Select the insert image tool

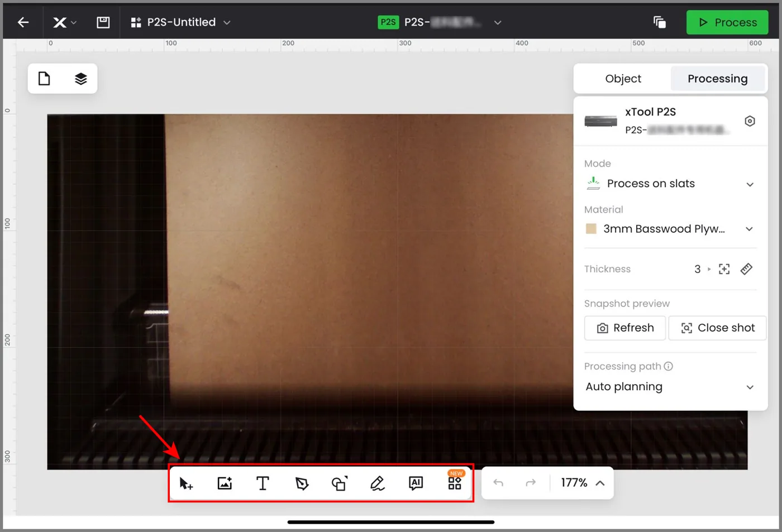click(x=225, y=483)
